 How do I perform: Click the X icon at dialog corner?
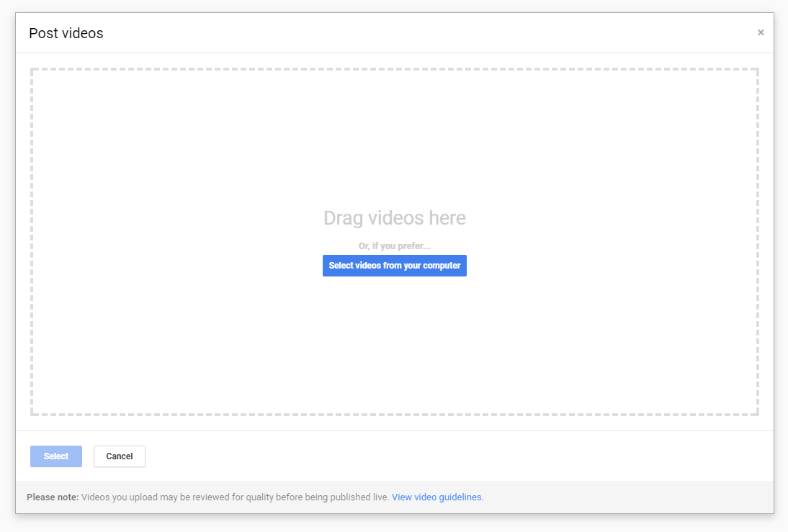coord(761,32)
